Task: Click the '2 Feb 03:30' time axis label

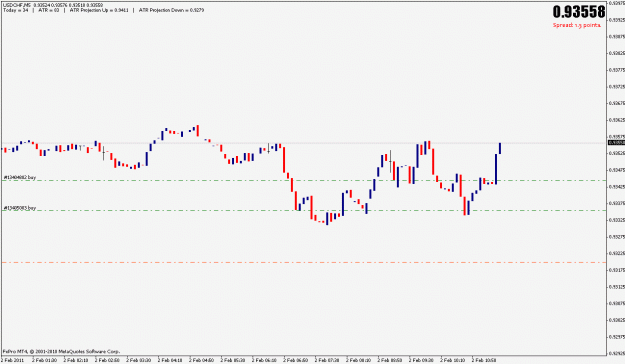Action: 139,360
